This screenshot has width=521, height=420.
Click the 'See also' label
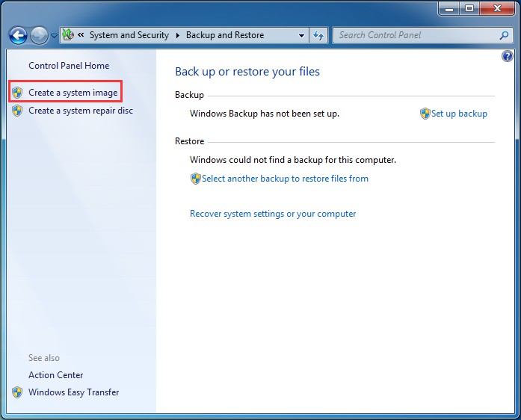(44, 358)
